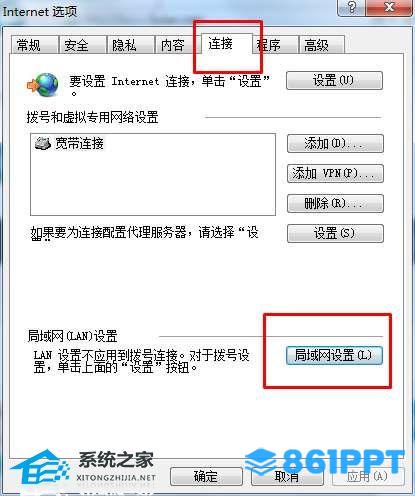
Task: Select the 宽带连接 list entry
Action: tap(69, 143)
